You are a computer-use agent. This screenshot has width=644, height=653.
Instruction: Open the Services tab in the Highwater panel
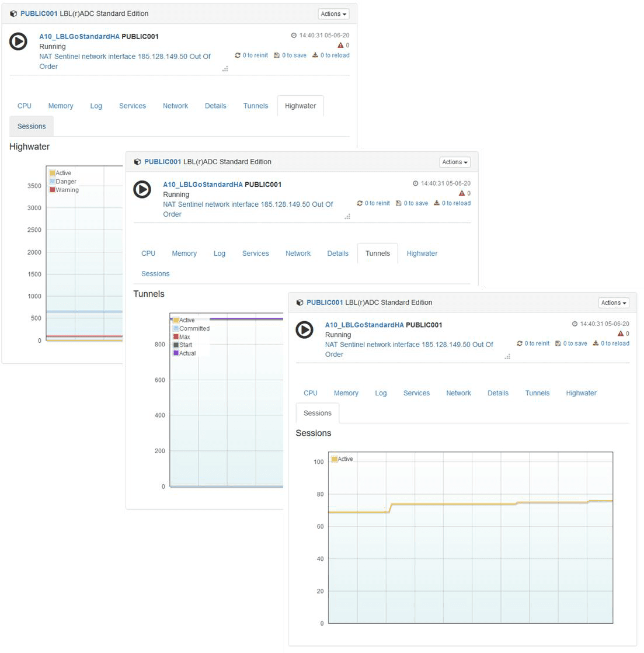[133, 106]
